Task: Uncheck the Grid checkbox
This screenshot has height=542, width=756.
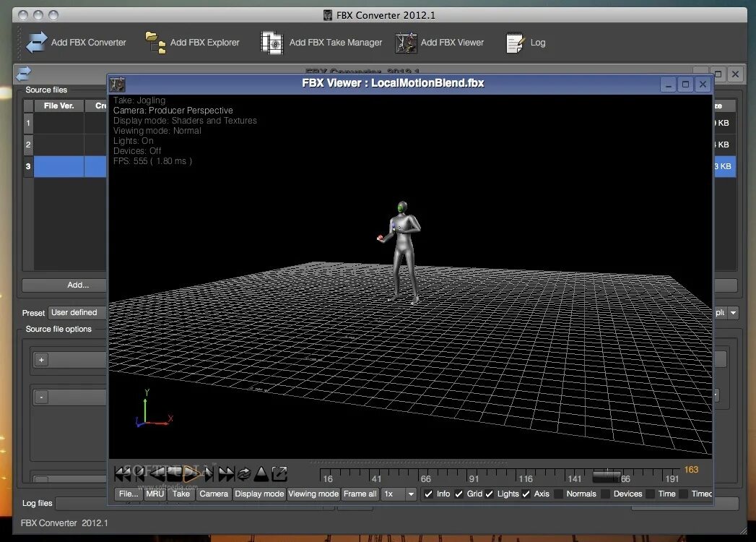Action: (459, 494)
